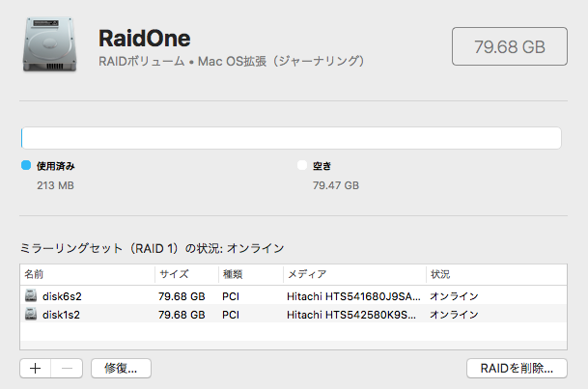Add a disk with the plus button
This screenshot has width=588, height=389.
point(36,369)
